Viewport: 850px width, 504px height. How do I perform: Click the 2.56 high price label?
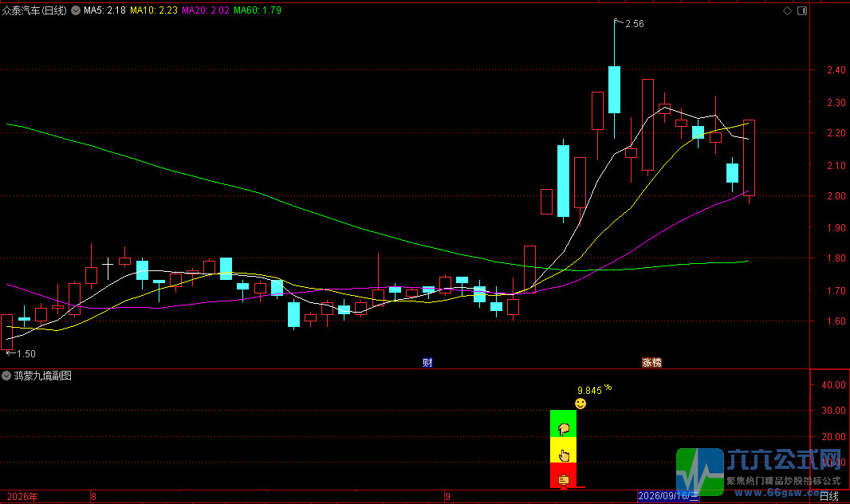coord(634,24)
